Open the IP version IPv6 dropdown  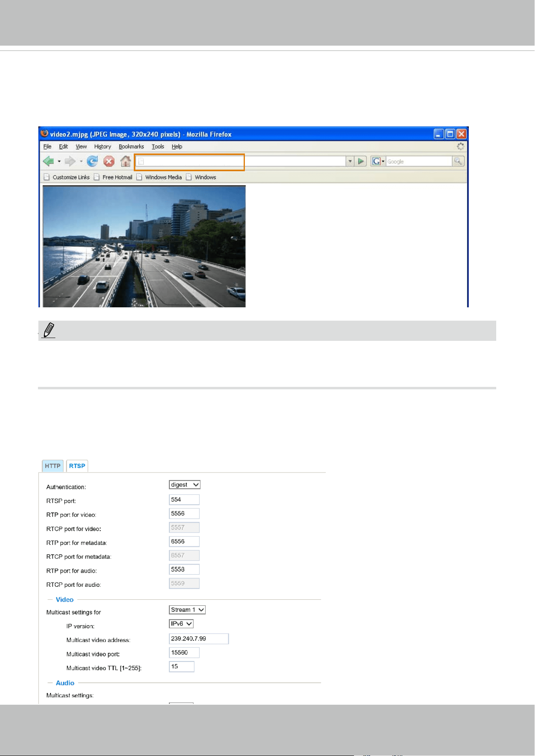coord(181,624)
